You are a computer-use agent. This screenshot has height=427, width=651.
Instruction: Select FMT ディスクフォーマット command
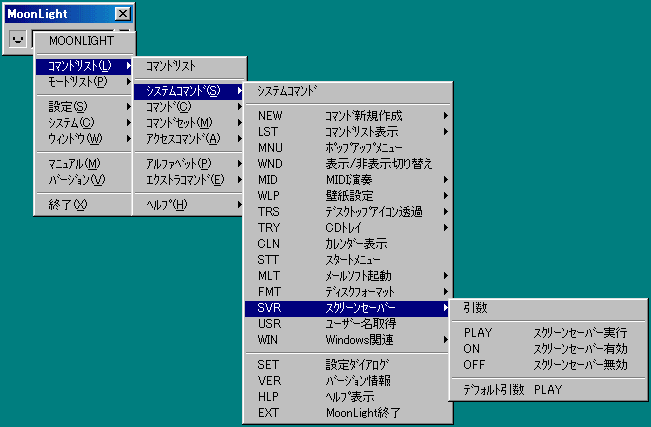(x=348, y=292)
